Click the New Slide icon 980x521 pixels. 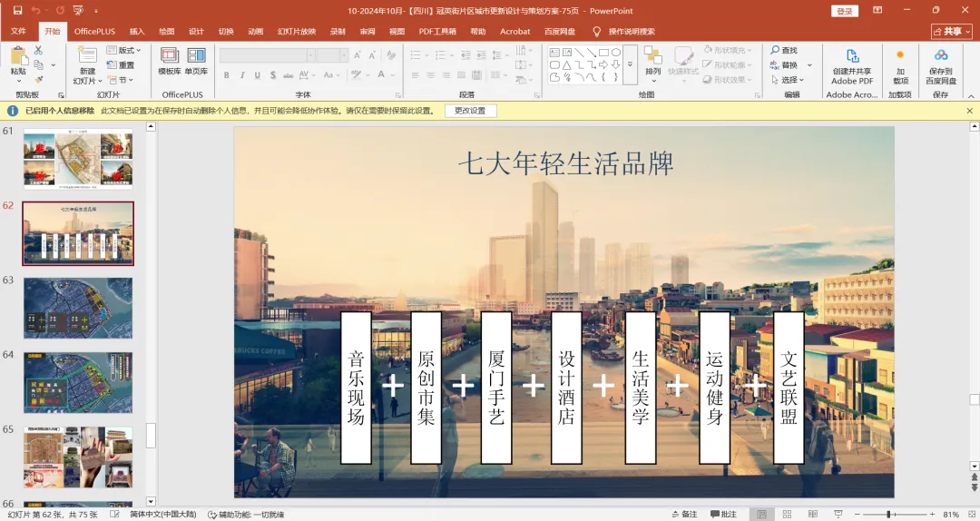(x=87, y=55)
